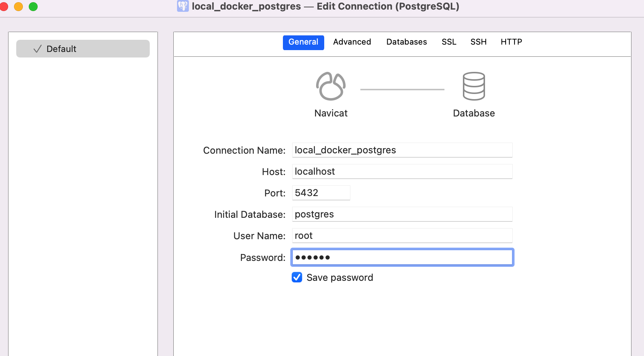
Task: Open the Databases tab
Action: point(406,42)
